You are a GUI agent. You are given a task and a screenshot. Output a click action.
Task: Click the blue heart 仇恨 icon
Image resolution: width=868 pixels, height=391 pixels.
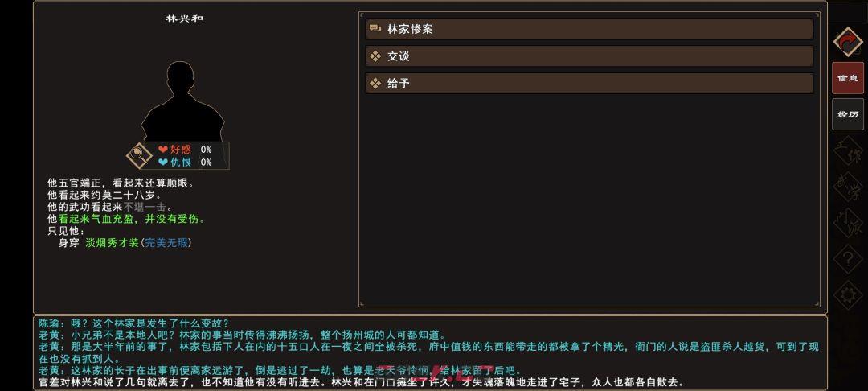pos(162,163)
